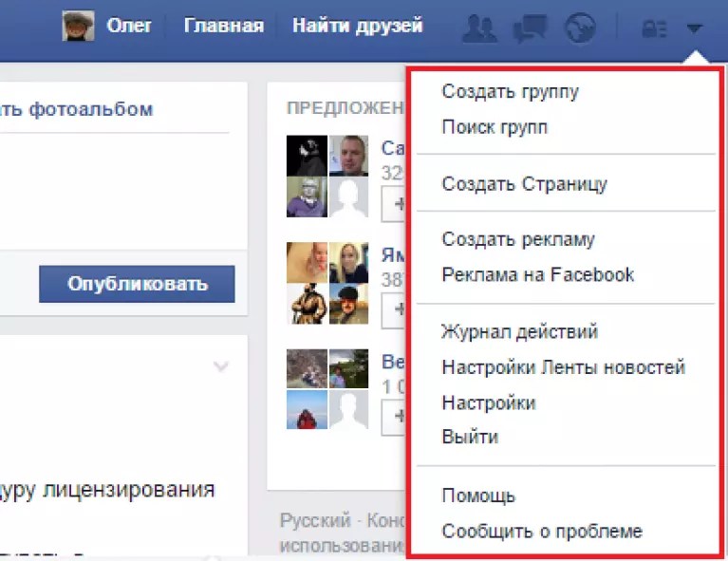Join the first suggested group with plus button

393,204
